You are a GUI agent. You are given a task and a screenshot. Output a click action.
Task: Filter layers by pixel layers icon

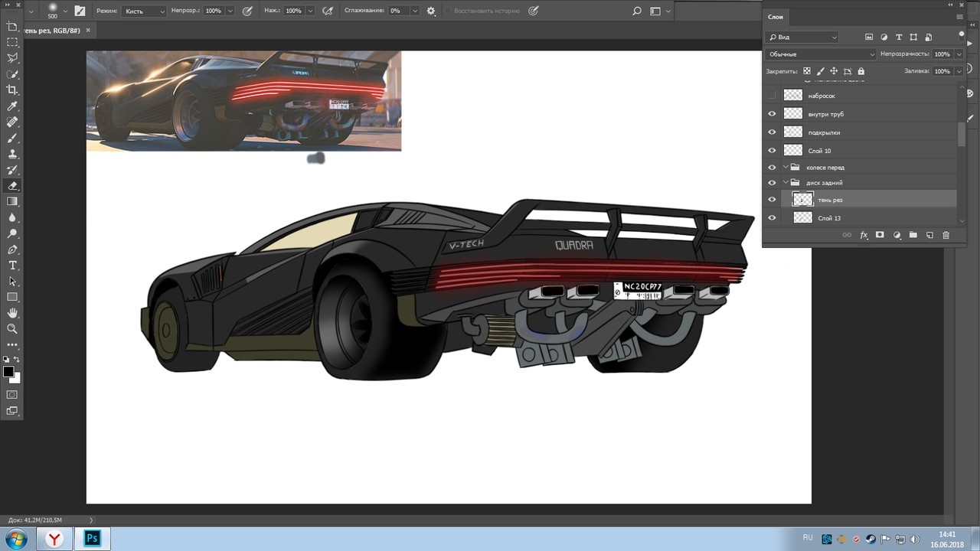click(x=869, y=37)
